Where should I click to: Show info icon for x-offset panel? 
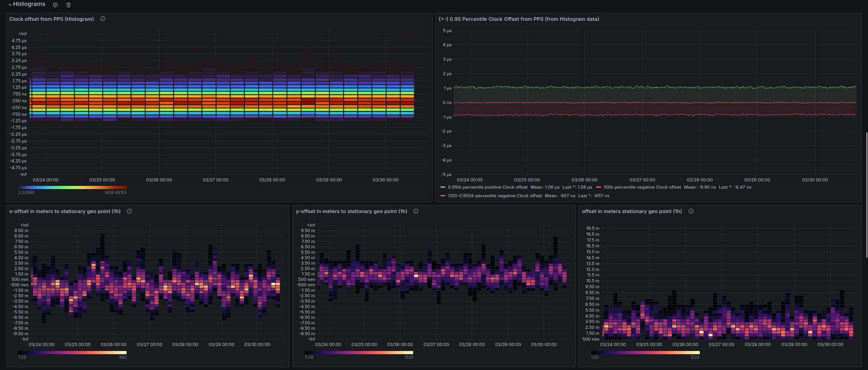tap(129, 211)
